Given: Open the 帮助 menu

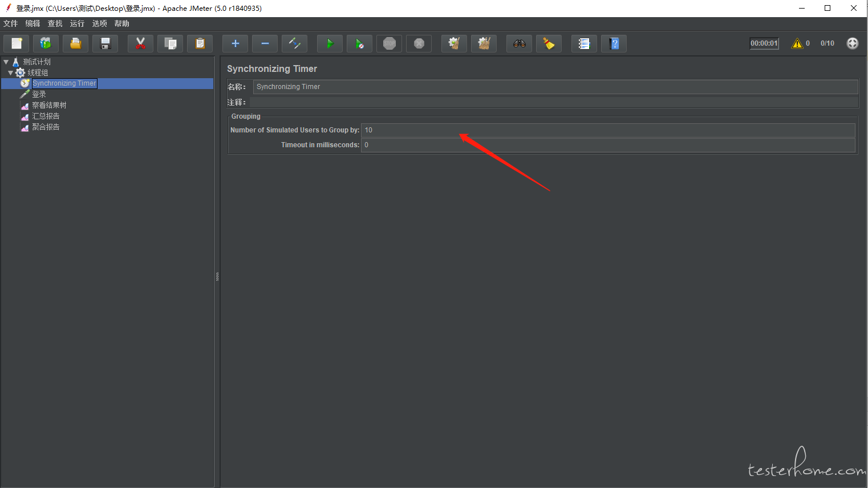Looking at the screenshot, I should click(x=121, y=23).
